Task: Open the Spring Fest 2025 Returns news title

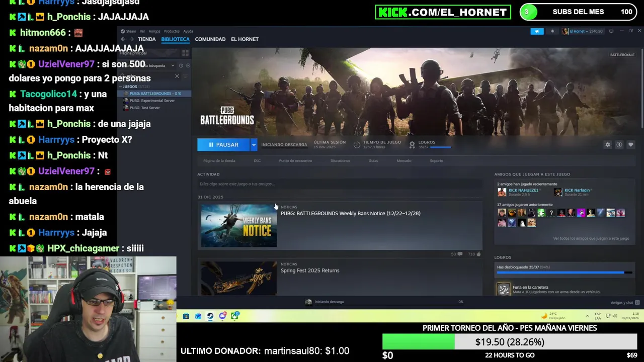Action: [x=310, y=270]
